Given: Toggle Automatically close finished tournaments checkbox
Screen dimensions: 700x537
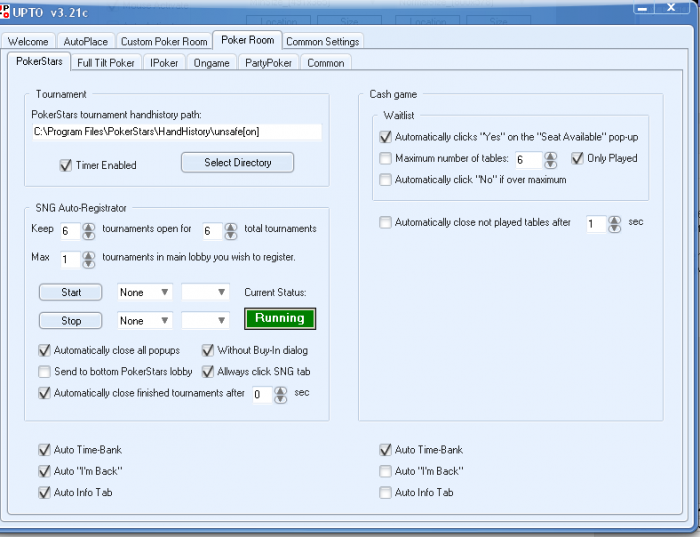Looking at the screenshot, I should tap(44, 393).
